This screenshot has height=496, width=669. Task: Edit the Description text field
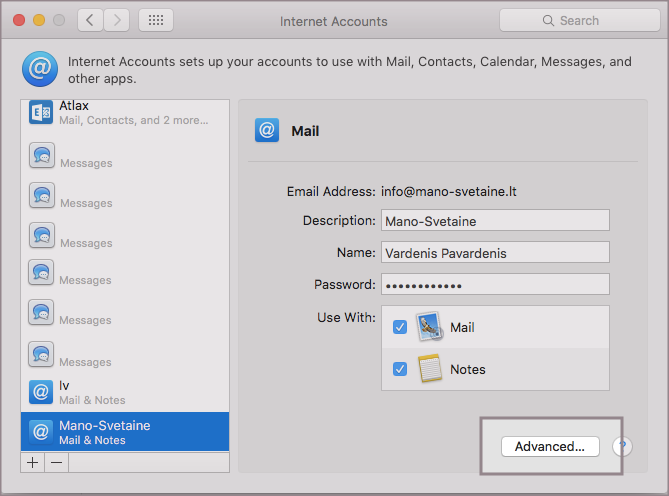click(x=494, y=220)
